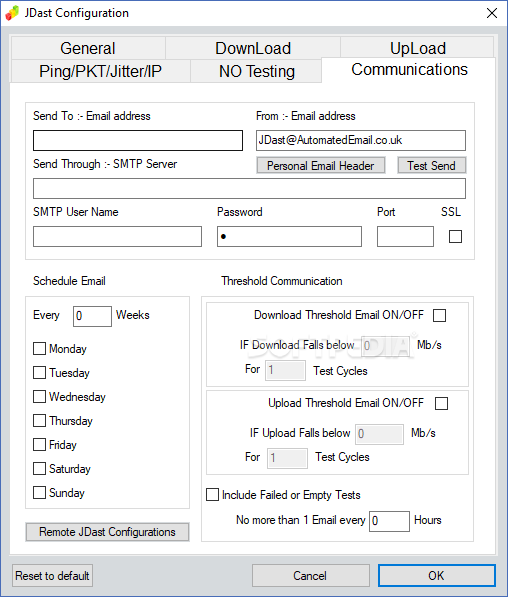Check the Monday checkbox

(39, 348)
